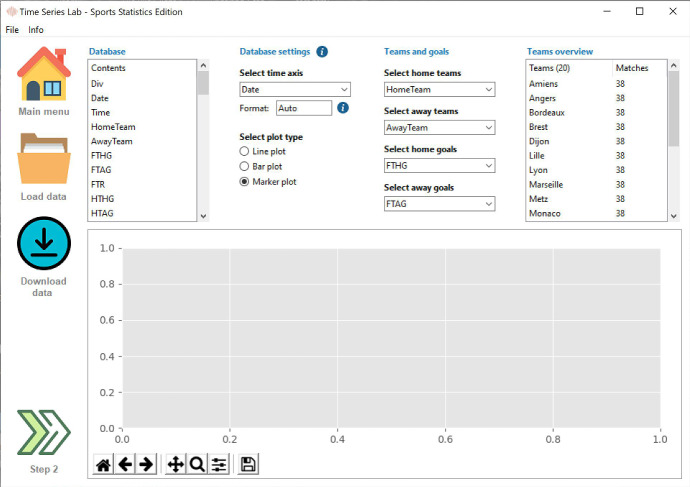
Task: Select the Line plot radio button
Action: [x=244, y=151]
